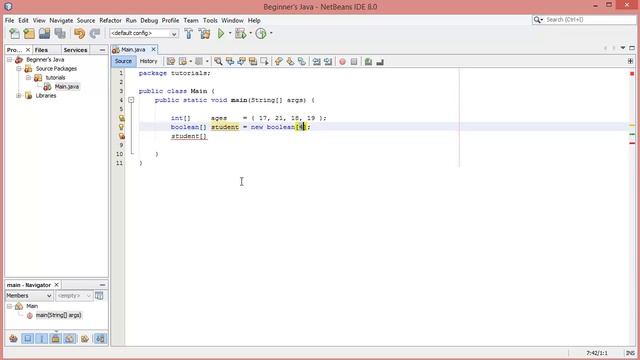The height and width of the screenshot is (360, 640).
Task: Open Run Project dropdown arrow
Action: point(230,33)
